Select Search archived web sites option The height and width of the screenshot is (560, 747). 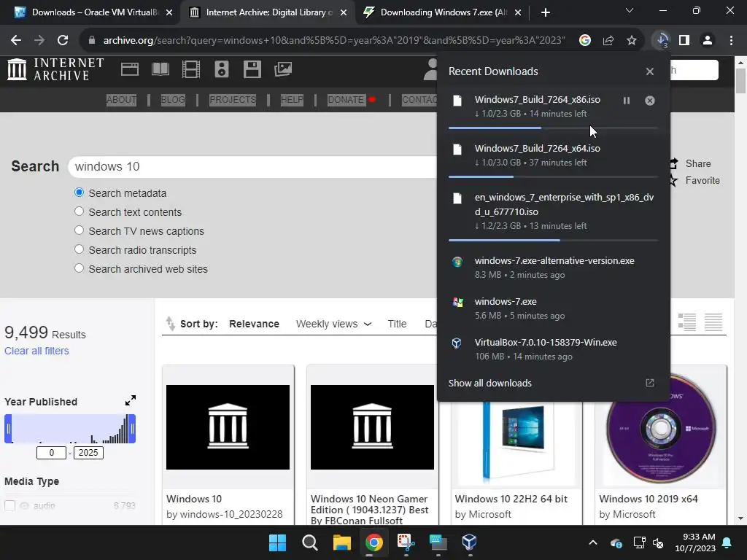79,268
